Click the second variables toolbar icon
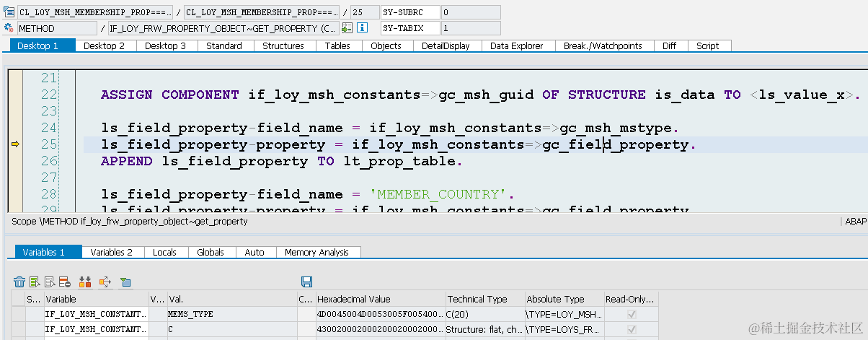The image size is (868, 340). tap(35, 282)
